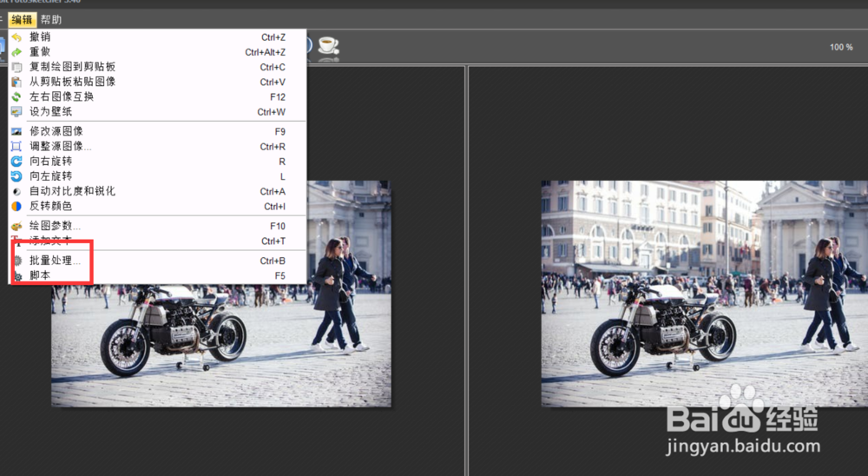Click the wallpaper monitor icon
This screenshot has width=868, height=476.
coord(16,112)
